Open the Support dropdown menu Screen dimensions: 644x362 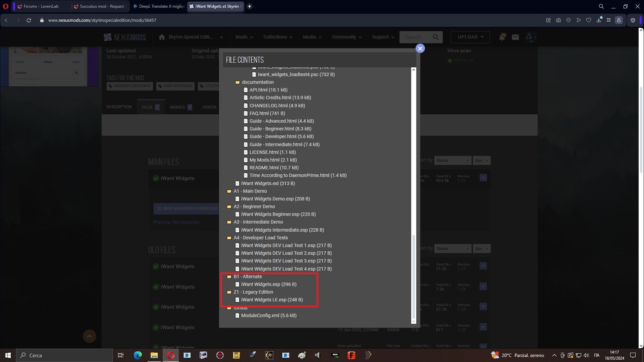click(383, 37)
